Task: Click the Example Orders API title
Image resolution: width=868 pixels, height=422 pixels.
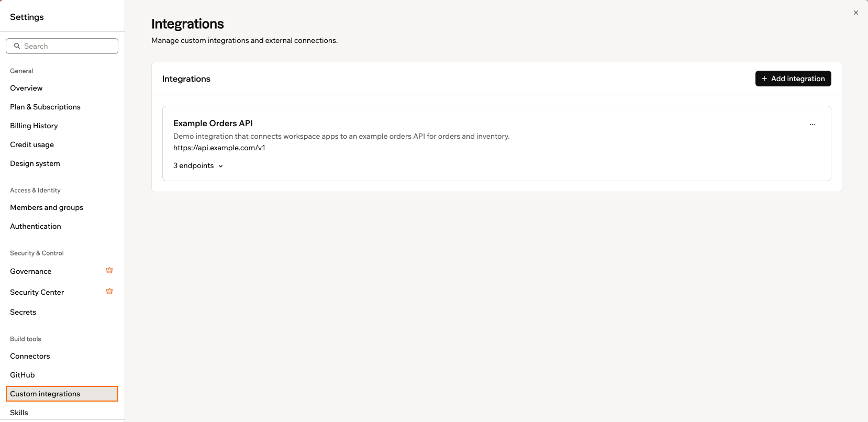Action: coord(213,123)
